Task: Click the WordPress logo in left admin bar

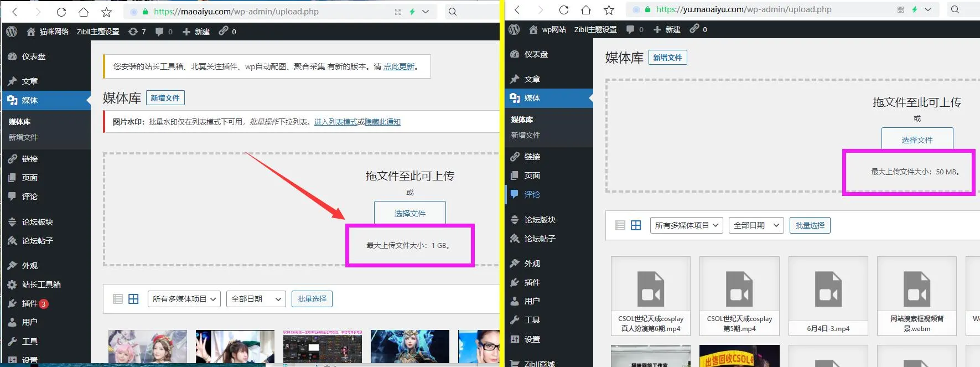Action: 12,32
